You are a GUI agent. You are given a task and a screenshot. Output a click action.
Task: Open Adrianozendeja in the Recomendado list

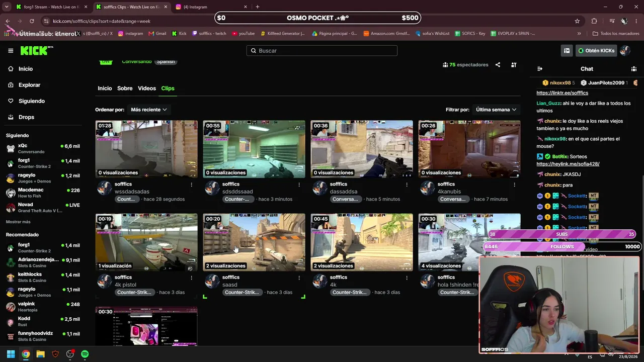pos(43,262)
